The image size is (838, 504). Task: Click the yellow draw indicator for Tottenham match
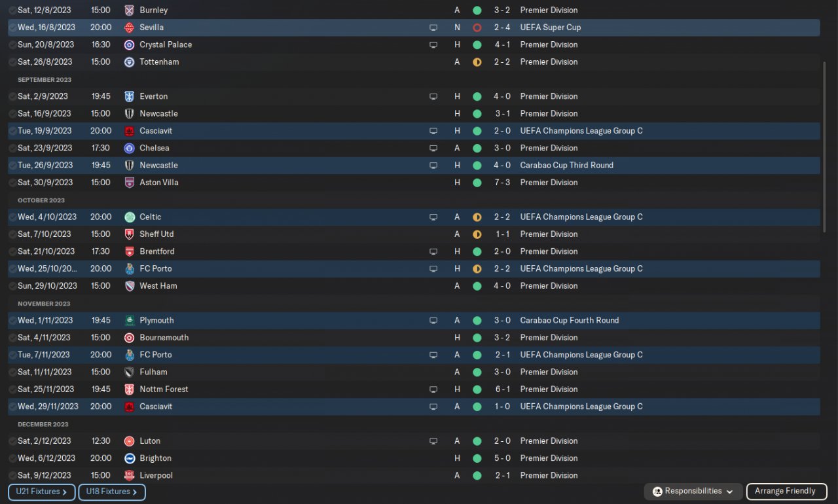tap(477, 62)
